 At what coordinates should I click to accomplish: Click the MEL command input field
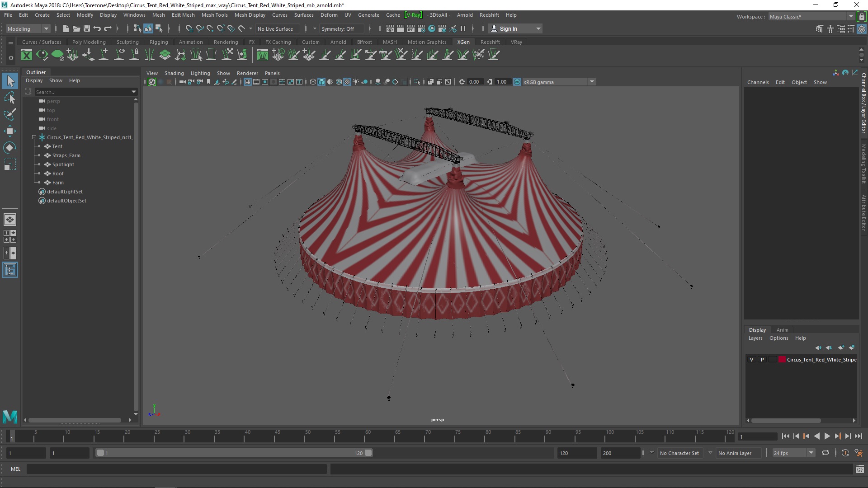click(176, 469)
